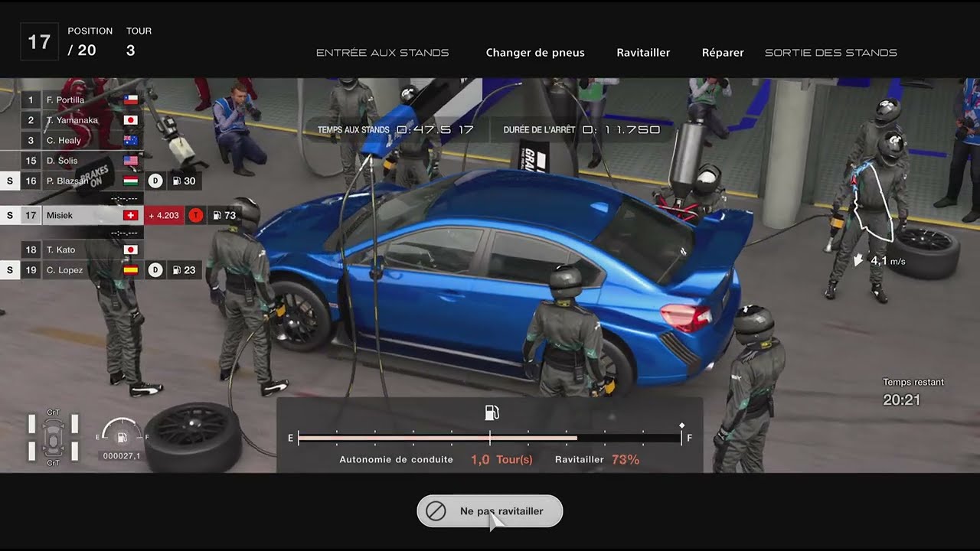This screenshot has width=980, height=551.
Task: Set the refuel bar to the middle mark
Action: pyautogui.click(x=490, y=439)
